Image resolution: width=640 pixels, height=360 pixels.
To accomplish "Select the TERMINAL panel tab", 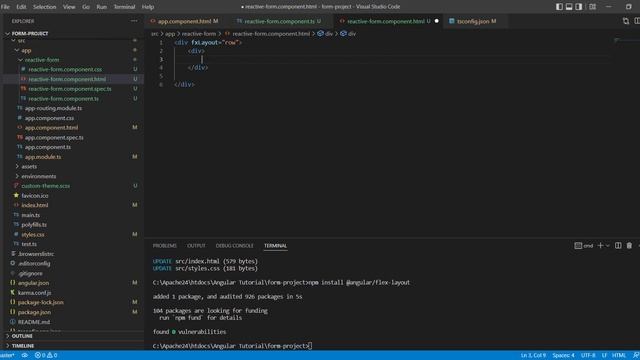I will tap(275, 246).
